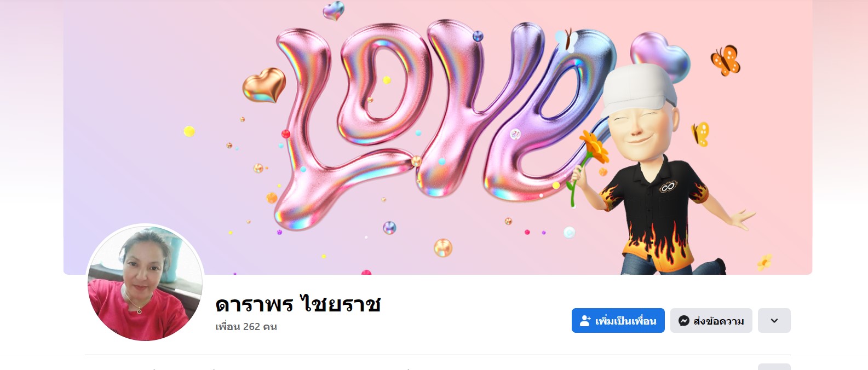Screen dimensions: 868x370
Task: Click the small heart at cover top
Action: pyautogui.click(x=333, y=10)
